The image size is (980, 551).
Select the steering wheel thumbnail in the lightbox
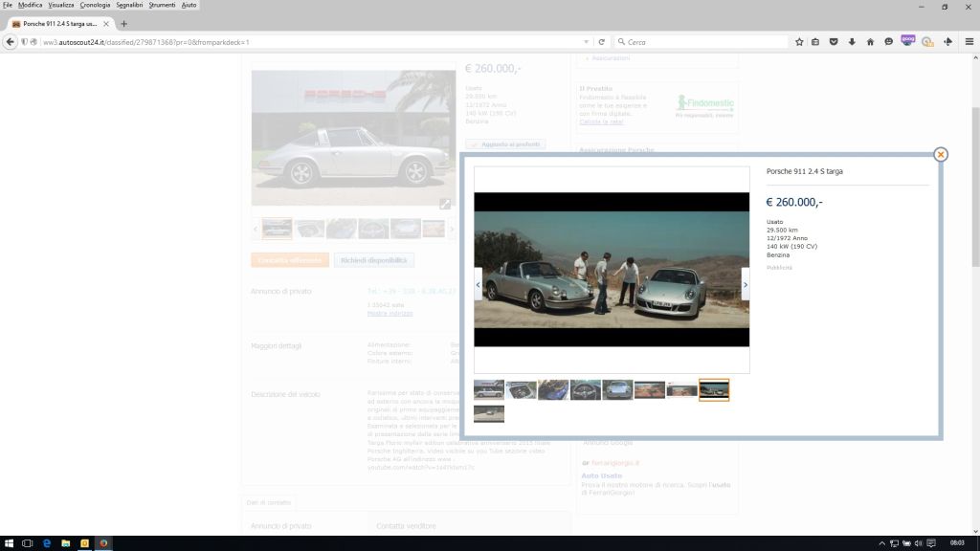click(585, 390)
